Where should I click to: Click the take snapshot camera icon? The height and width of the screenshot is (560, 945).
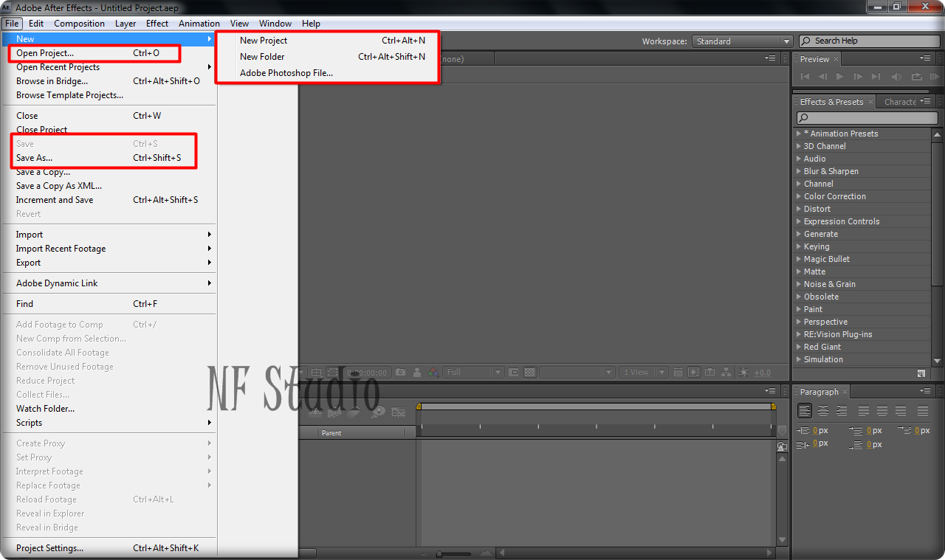[400, 372]
